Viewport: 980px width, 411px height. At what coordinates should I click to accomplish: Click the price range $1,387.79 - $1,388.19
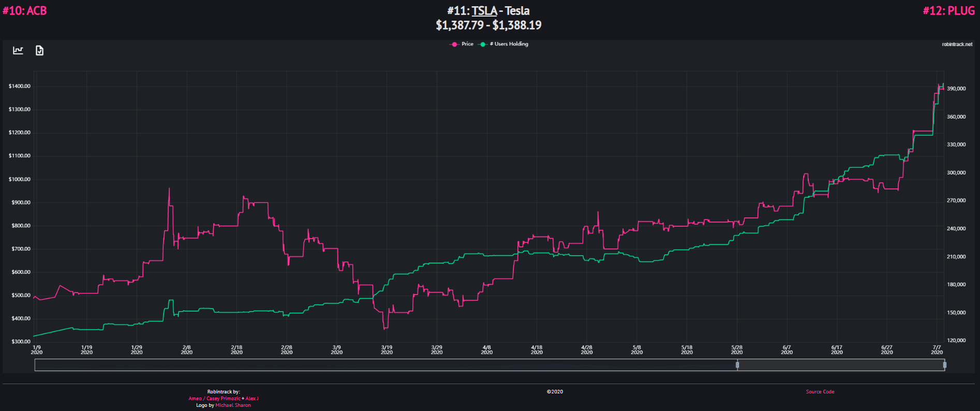[488, 25]
